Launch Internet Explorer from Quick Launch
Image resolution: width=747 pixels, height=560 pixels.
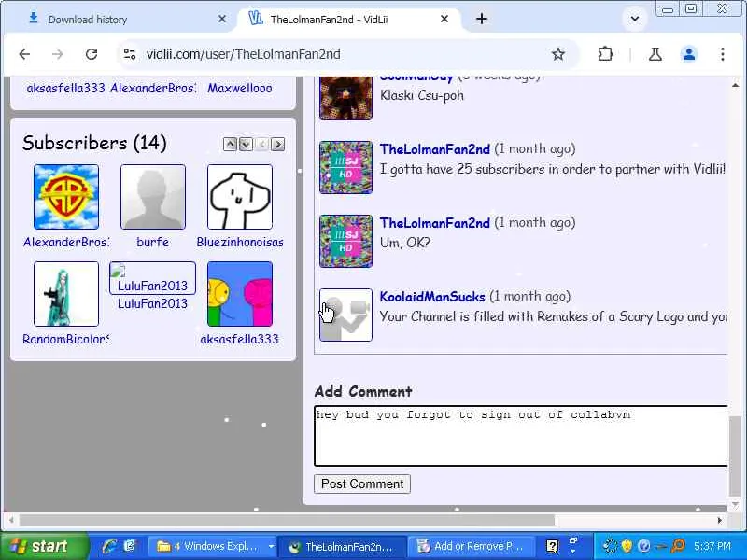(x=108, y=546)
